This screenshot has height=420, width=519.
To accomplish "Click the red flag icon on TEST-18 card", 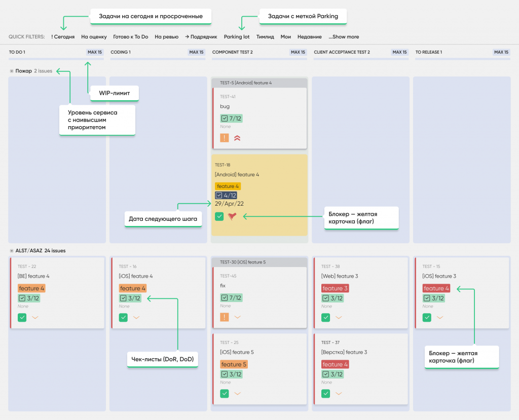I will coord(232,216).
